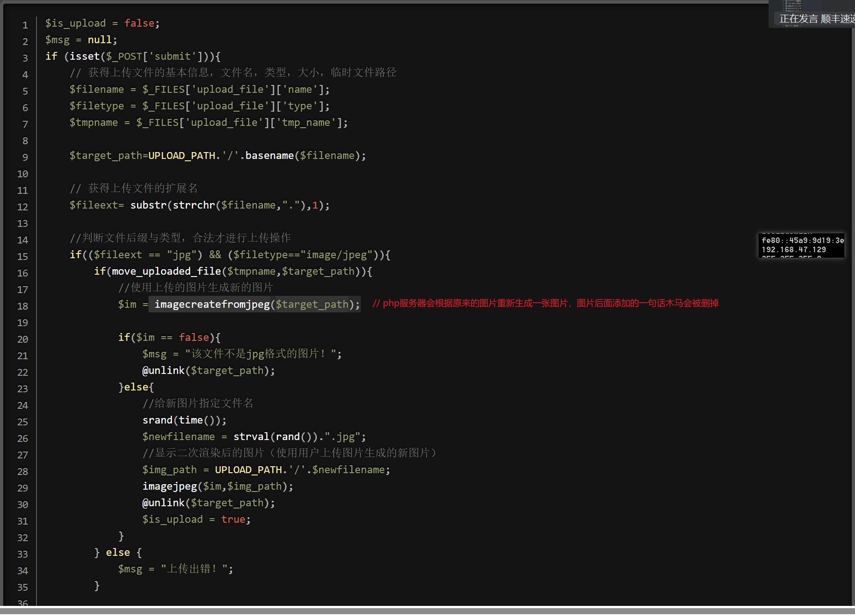Click the 上传出错 message string on line 34
Screen dimensions: 855x616
click(x=193, y=569)
